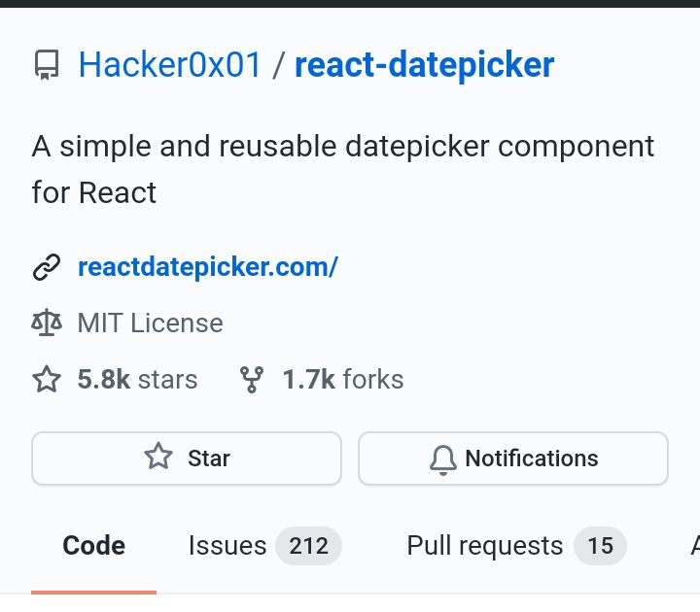Open the Notifications settings button
700x612 pixels.
tap(513, 459)
